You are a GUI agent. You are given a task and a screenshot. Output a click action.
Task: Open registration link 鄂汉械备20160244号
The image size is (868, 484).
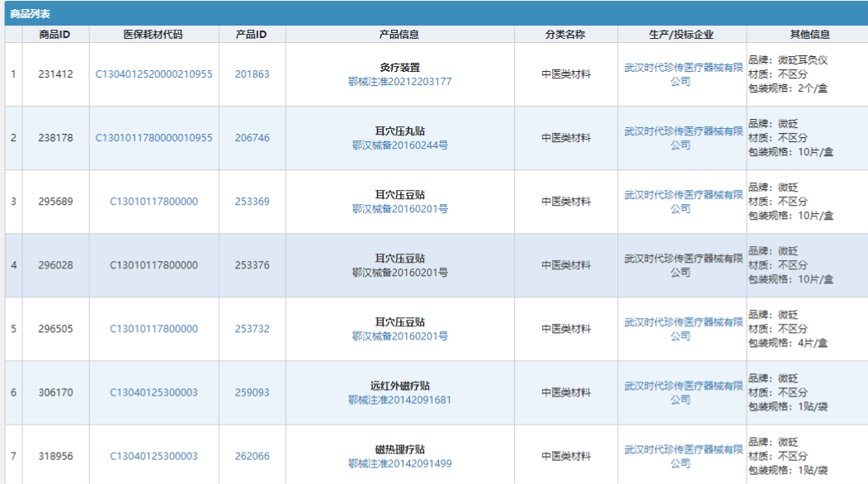(x=399, y=145)
